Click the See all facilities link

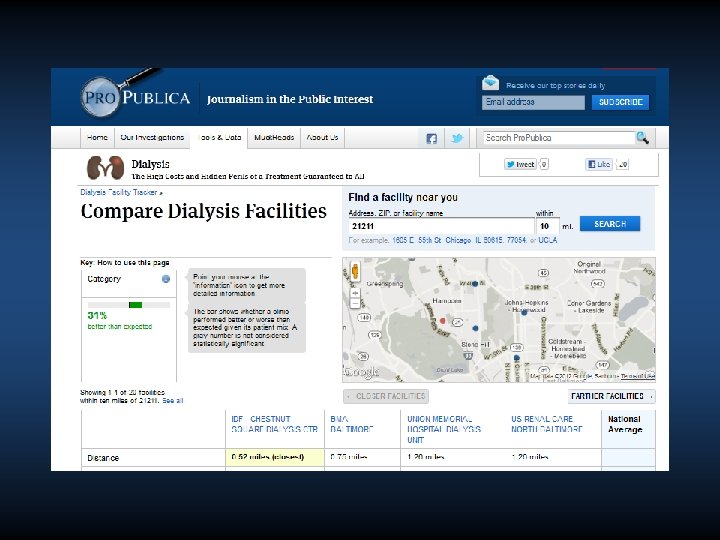click(x=173, y=400)
